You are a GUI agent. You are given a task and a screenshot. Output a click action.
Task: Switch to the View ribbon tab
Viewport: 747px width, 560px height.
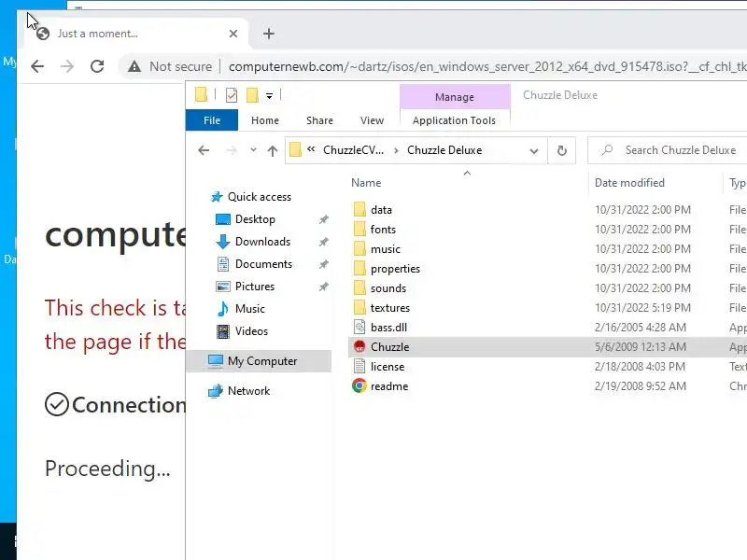[x=372, y=120]
